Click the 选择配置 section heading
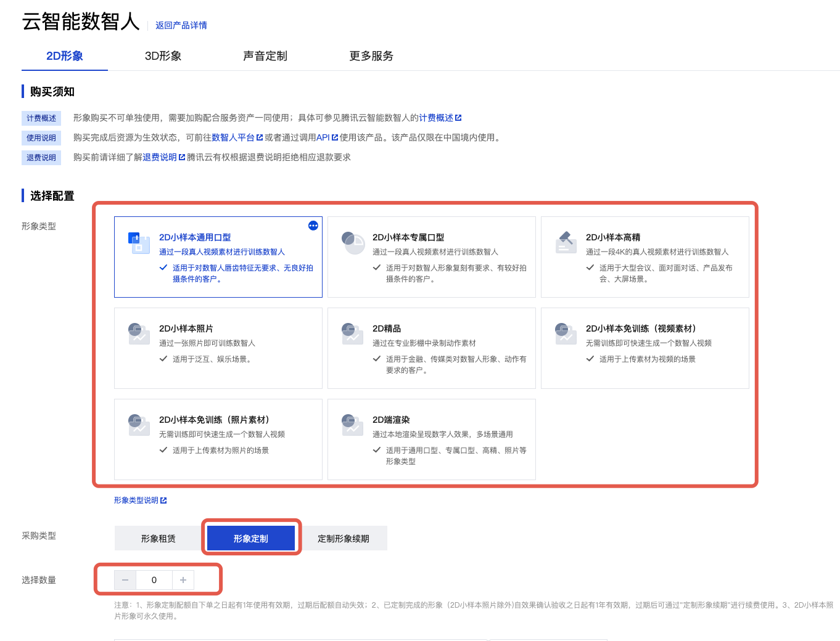 pos(52,195)
